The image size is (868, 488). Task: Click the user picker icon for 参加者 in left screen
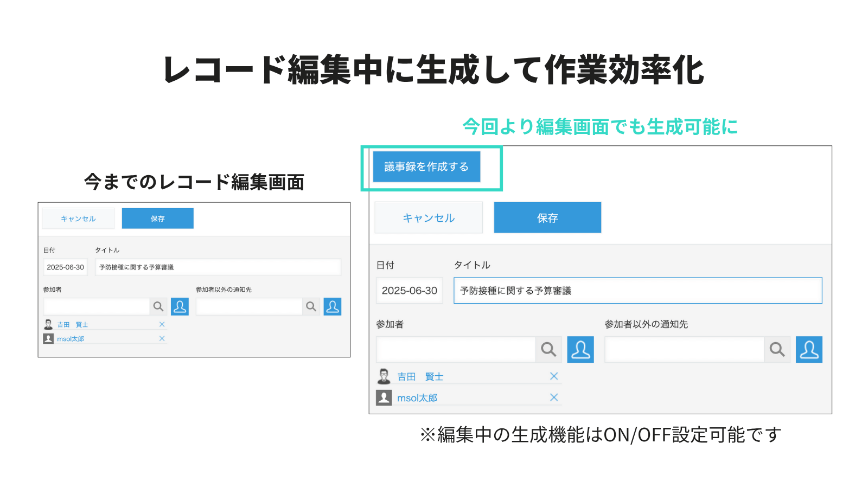(x=180, y=306)
